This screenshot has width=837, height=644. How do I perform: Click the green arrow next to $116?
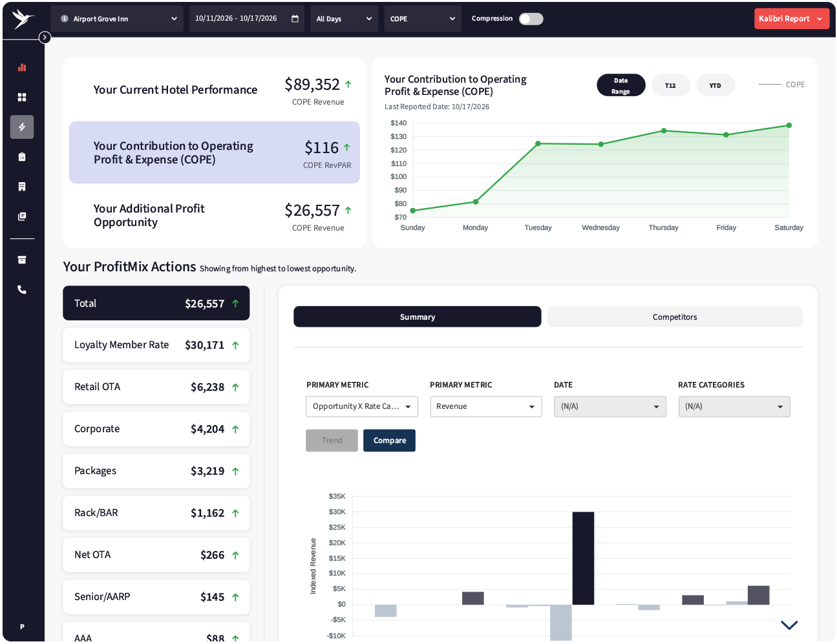(347, 147)
